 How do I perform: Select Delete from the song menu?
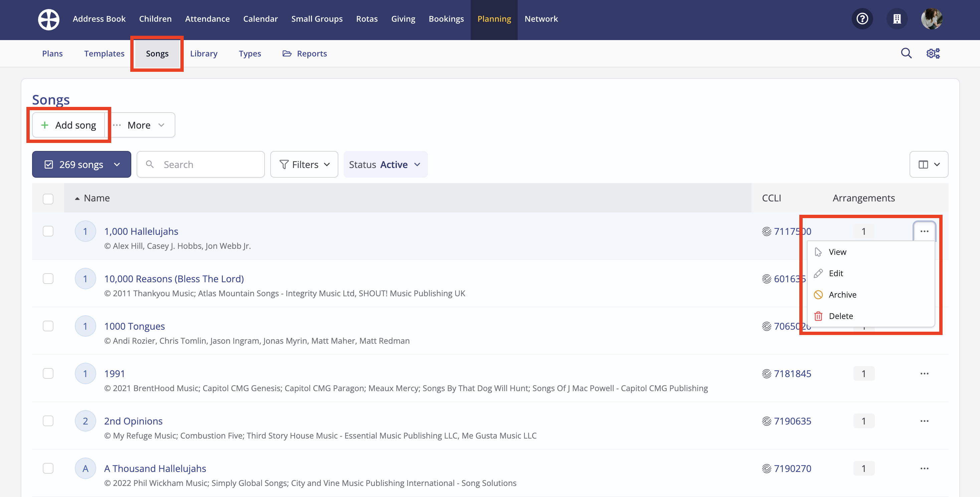tap(870, 316)
